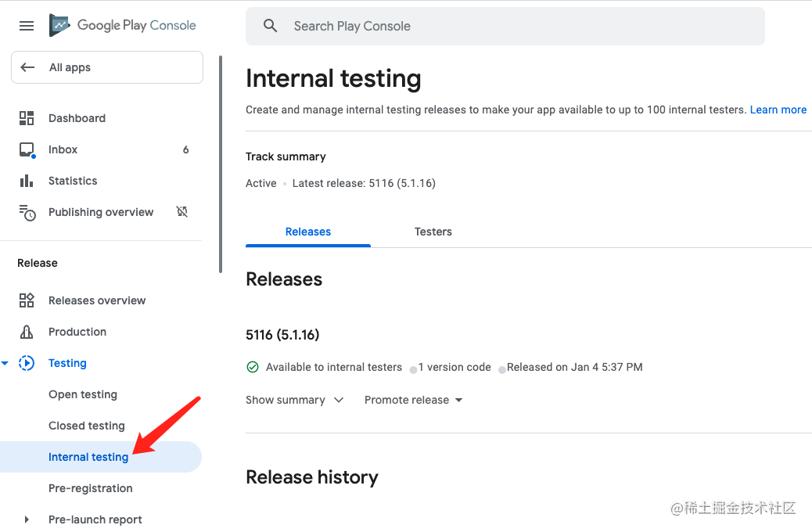Click Latest release: 5116 (5.1.16) text
This screenshot has height=532, width=812.
pos(364,183)
